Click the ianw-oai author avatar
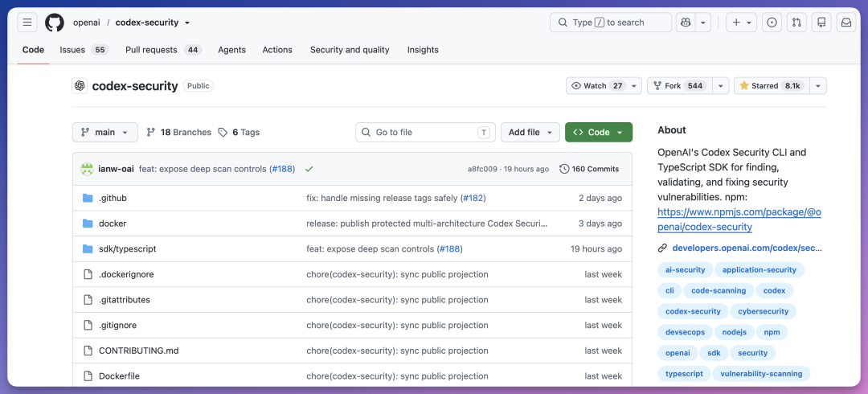 87,169
